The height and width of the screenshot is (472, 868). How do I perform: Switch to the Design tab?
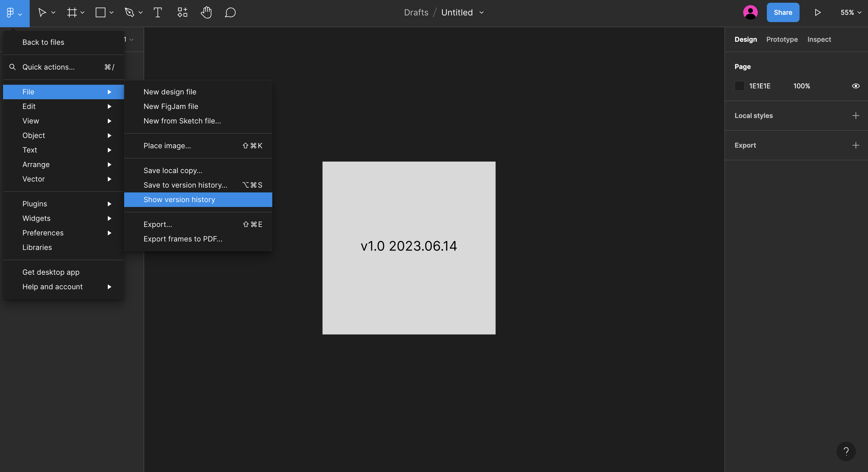(746, 39)
